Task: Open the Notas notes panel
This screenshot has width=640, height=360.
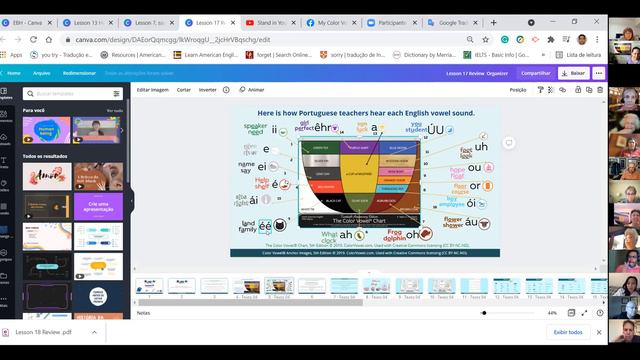Action: pyautogui.click(x=143, y=313)
